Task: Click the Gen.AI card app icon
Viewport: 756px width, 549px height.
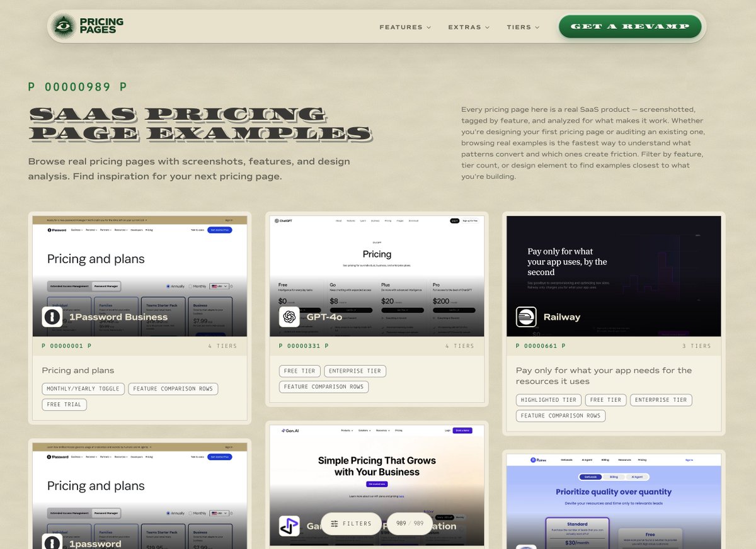Action: coord(289,526)
